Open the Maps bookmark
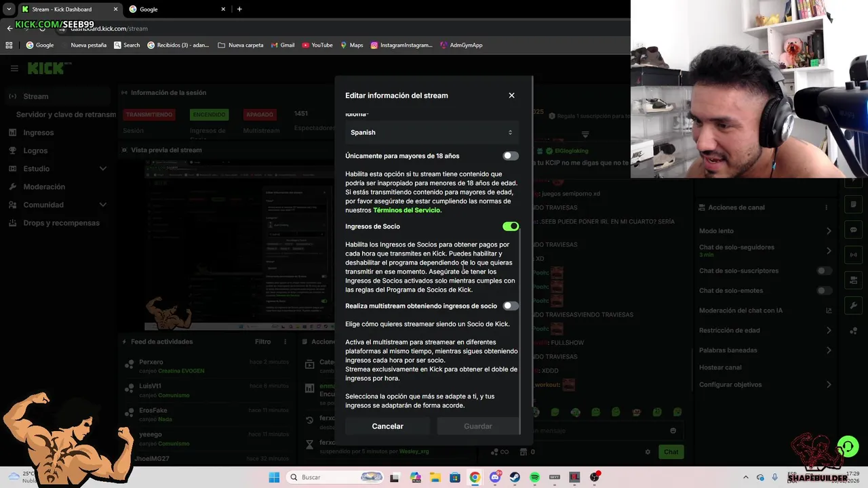 click(x=351, y=45)
